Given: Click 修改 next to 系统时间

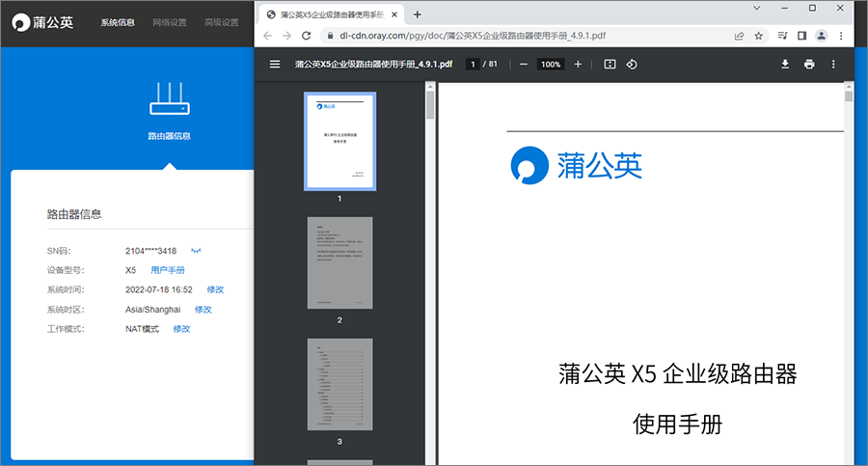Looking at the screenshot, I should (215, 289).
